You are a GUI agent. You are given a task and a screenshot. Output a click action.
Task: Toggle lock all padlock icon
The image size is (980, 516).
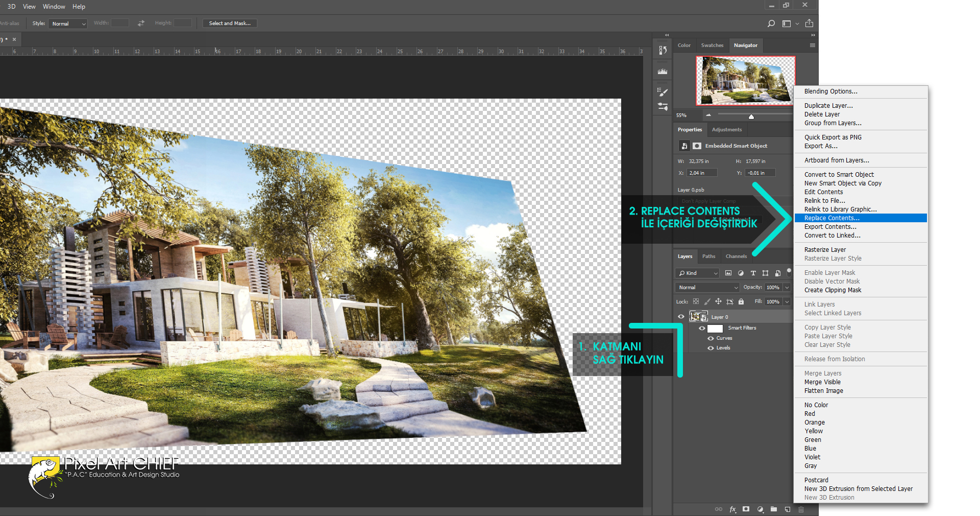click(741, 301)
